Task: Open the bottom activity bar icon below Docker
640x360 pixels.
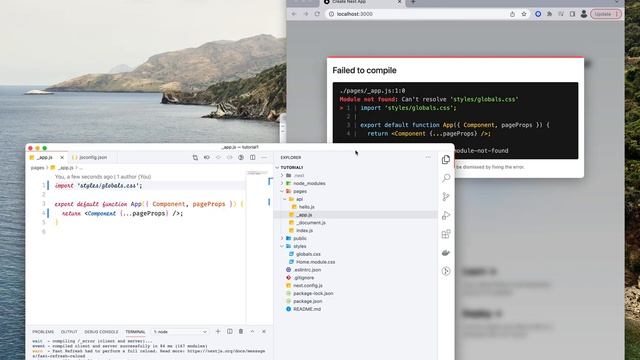Action: point(446,271)
